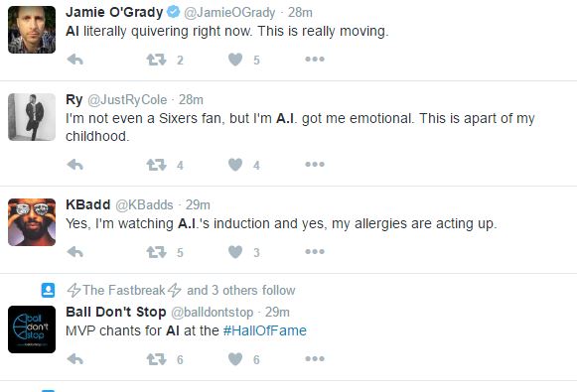Reply to Ball Don't Stop's MVP chants tweet
Viewport: 577px width, 392px height.
pos(75,359)
